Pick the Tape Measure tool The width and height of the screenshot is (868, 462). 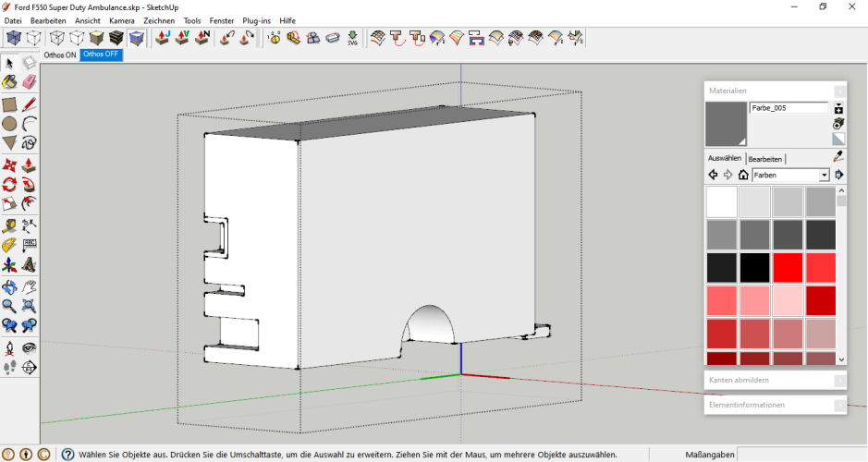[9, 225]
